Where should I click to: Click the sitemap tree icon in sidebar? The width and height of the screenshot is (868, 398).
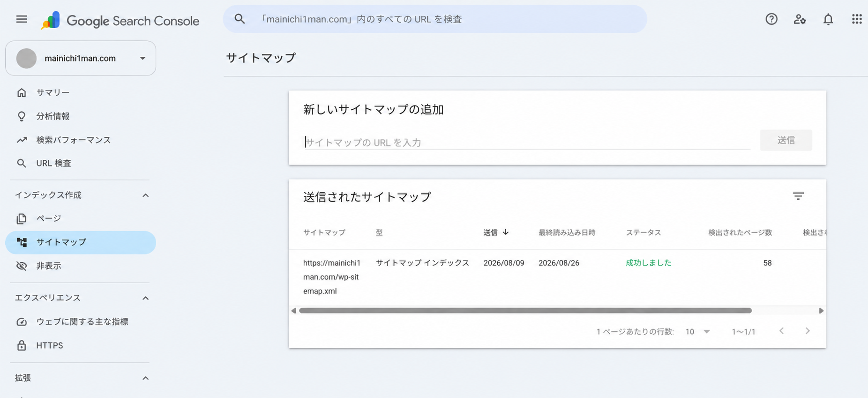22,242
